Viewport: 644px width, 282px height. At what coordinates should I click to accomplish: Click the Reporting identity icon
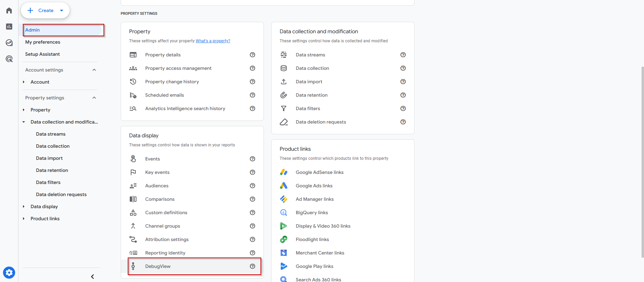click(x=133, y=253)
